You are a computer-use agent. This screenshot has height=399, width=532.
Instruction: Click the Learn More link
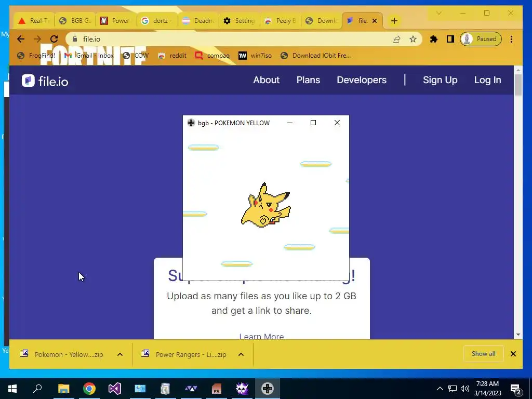(x=261, y=336)
